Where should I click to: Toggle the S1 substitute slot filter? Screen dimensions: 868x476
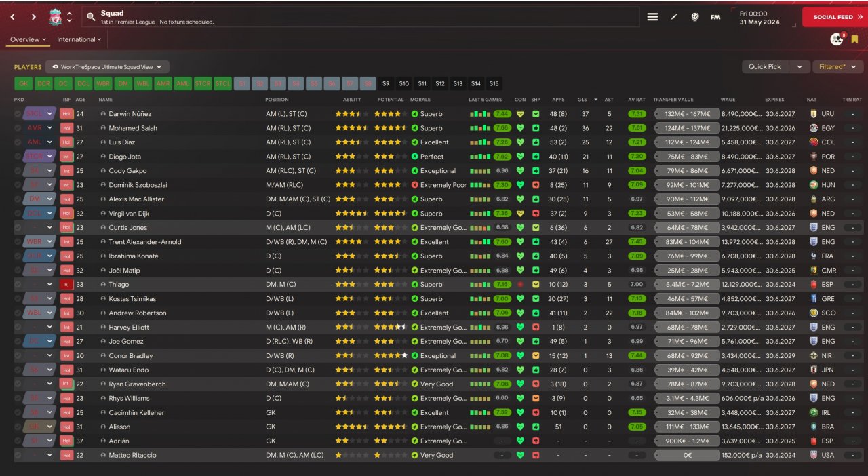(242, 83)
